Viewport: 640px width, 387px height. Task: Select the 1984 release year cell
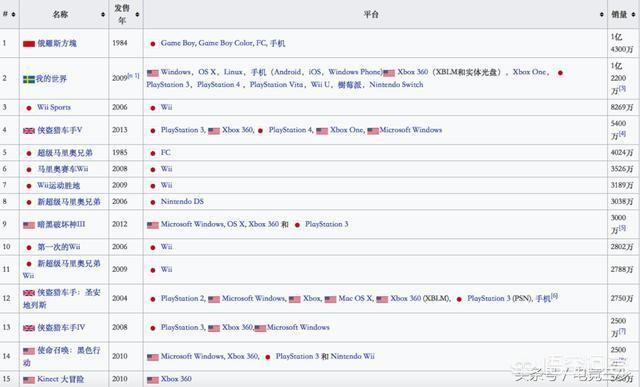(126, 43)
